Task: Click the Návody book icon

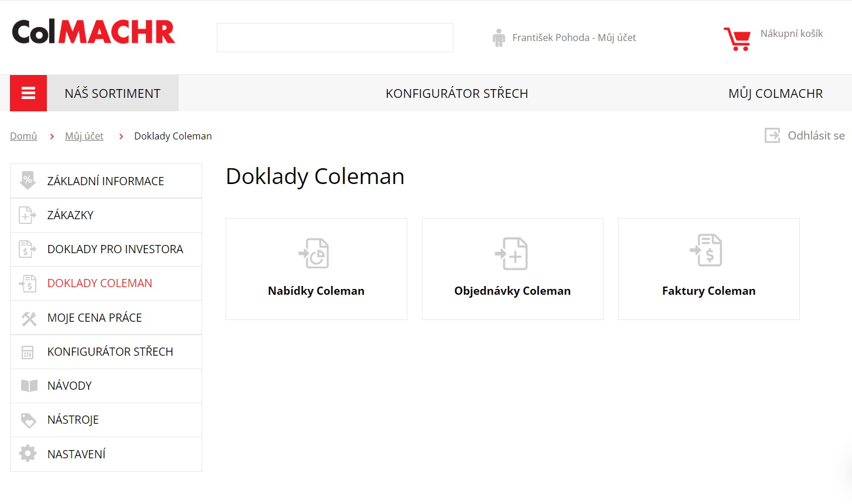Action: (29, 386)
